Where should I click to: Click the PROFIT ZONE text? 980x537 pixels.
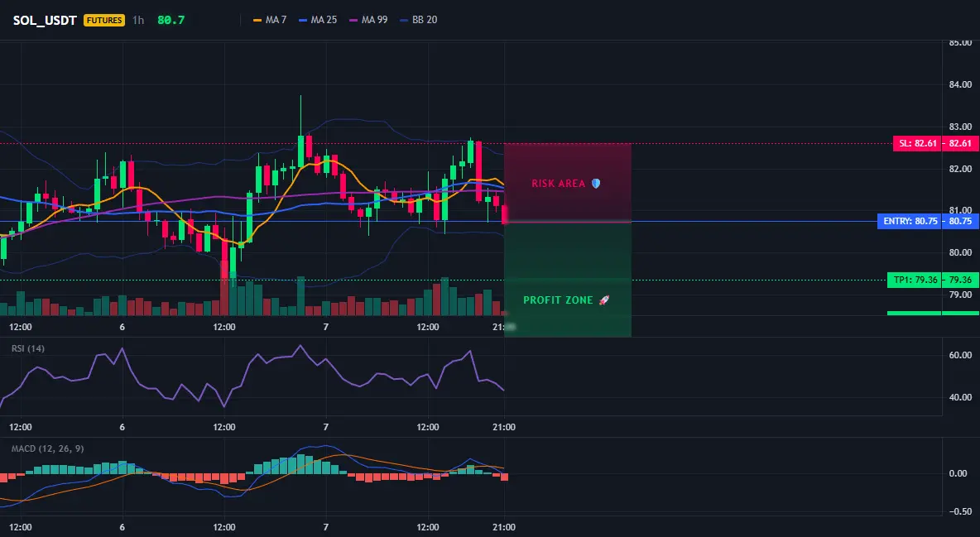coord(558,300)
